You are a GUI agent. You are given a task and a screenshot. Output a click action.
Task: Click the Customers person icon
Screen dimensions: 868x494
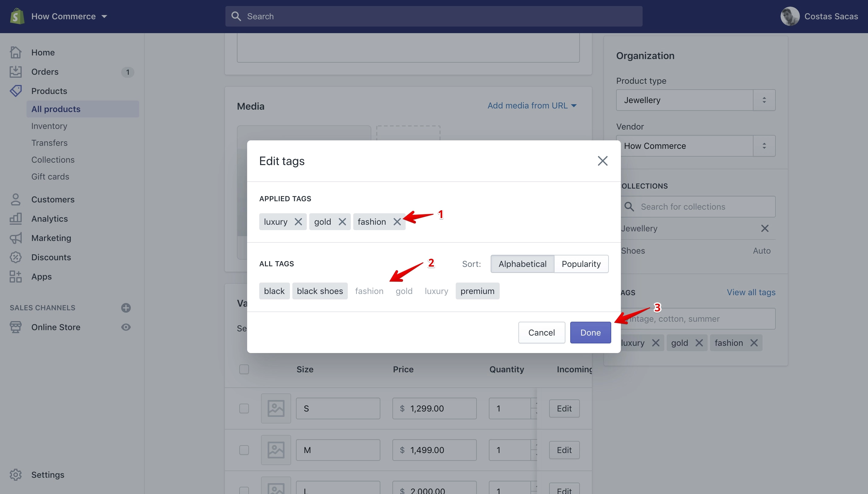(16, 199)
